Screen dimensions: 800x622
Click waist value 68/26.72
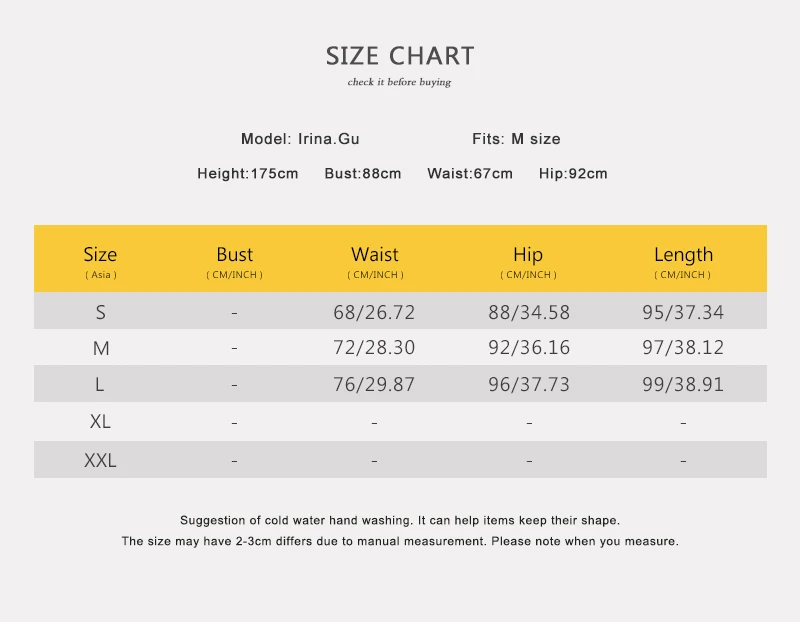tap(374, 312)
